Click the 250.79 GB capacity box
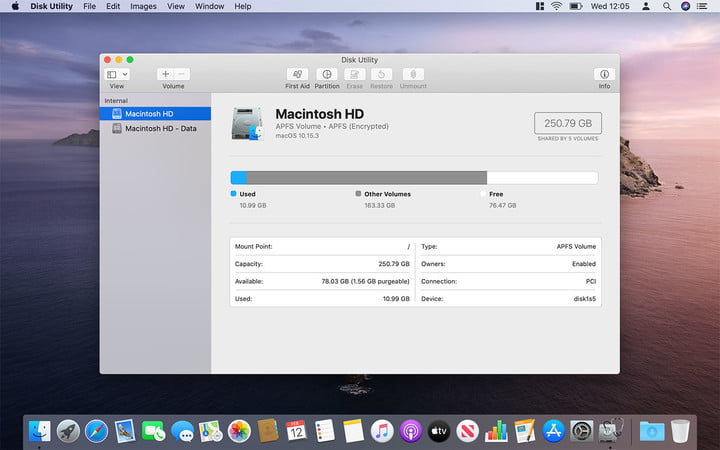This screenshot has height=450, width=720. (x=567, y=123)
